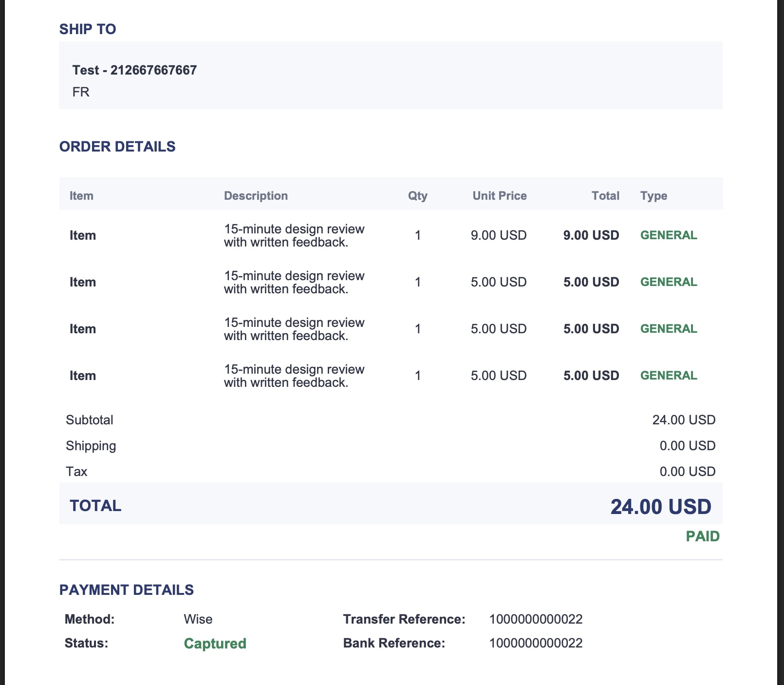The image size is (784, 685).
Task: Click the Unit Price column header
Action: [x=500, y=196]
